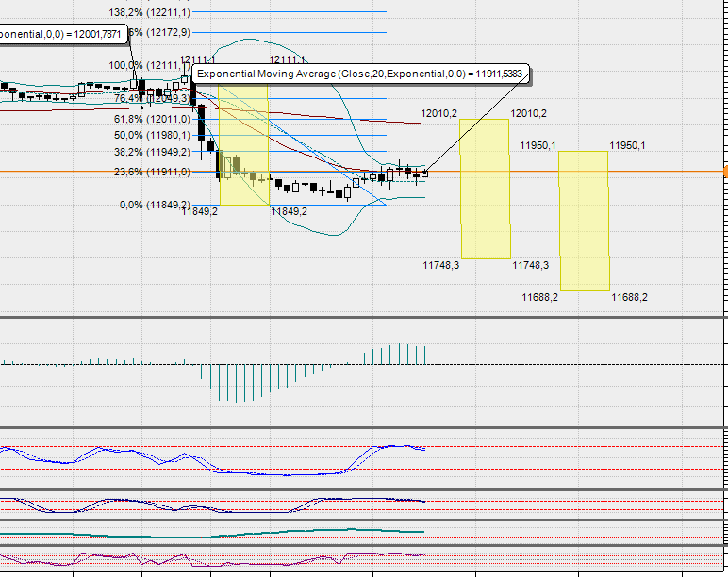This screenshot has width=728, height=579.
Task: Click the 12111,1 label above the first rectangle's right edge
Action: tap(288, 59)
